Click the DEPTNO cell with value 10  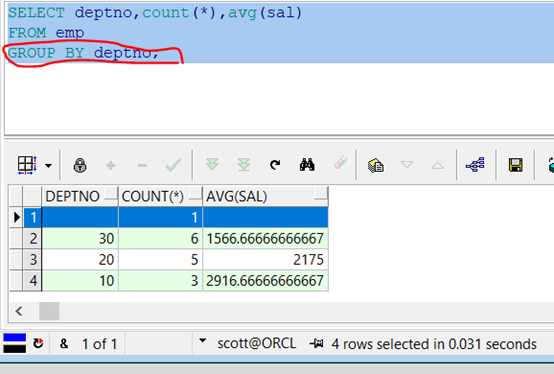point(80,281)
